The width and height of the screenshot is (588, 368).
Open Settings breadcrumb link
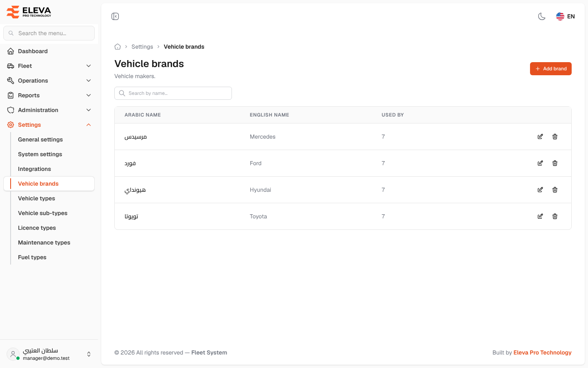pos(142,47)
